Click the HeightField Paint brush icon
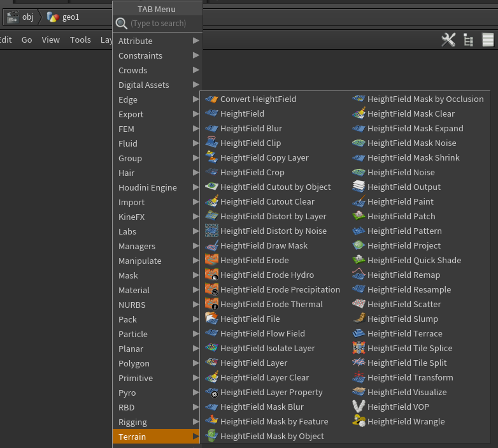Screen dimensions: 498x448 point(359,201)
